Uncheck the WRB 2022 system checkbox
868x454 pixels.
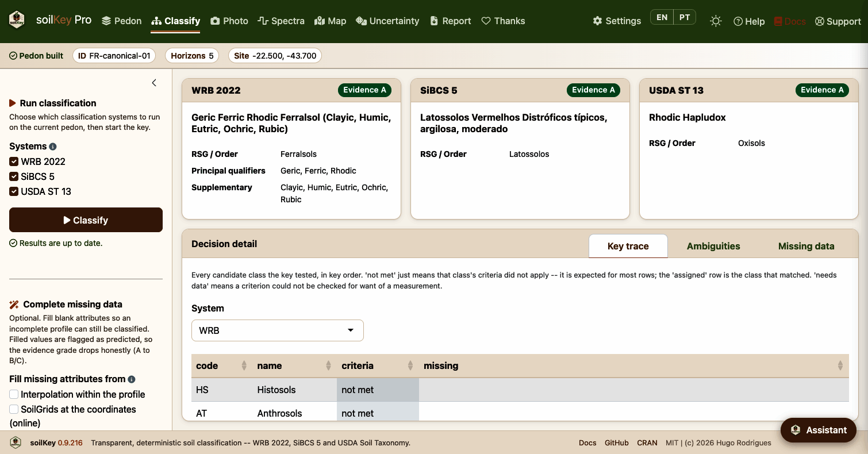click(14, 161)
